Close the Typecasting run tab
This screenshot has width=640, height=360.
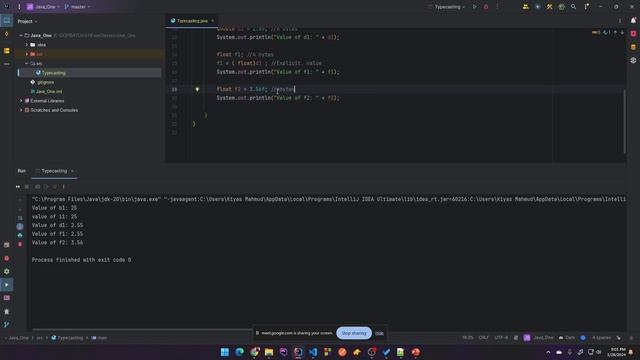(x=72, y=171)
